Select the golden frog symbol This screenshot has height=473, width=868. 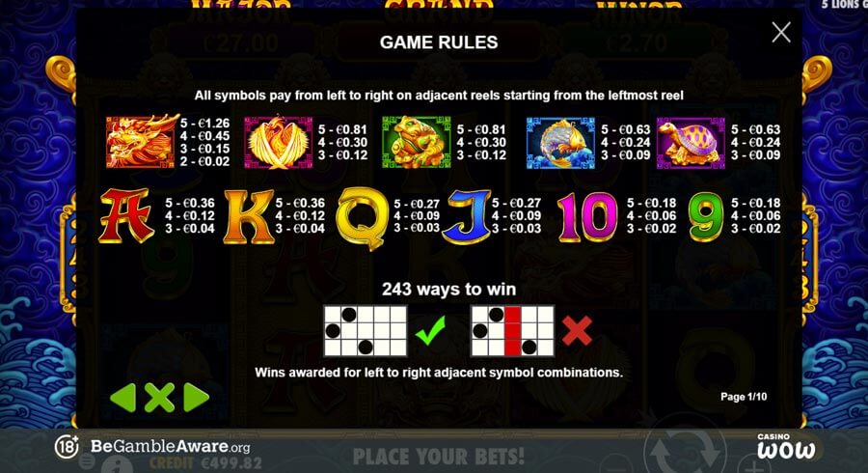point(417,142)
